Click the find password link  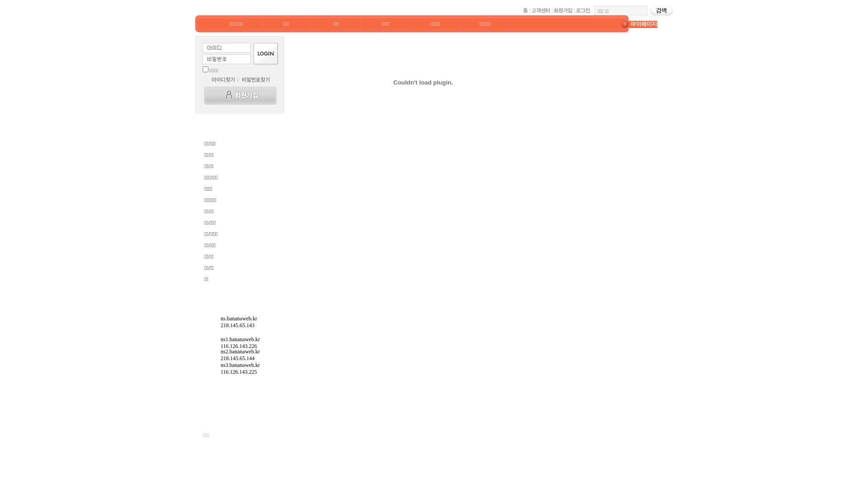click(256, 79)
